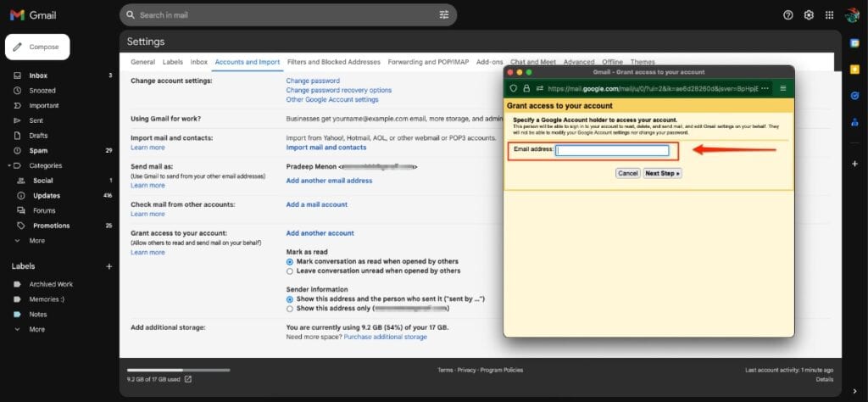Click the search magnifier icon
Viewport: 868px width, 402px height.
pyautogui.click(x=131, y=15)
